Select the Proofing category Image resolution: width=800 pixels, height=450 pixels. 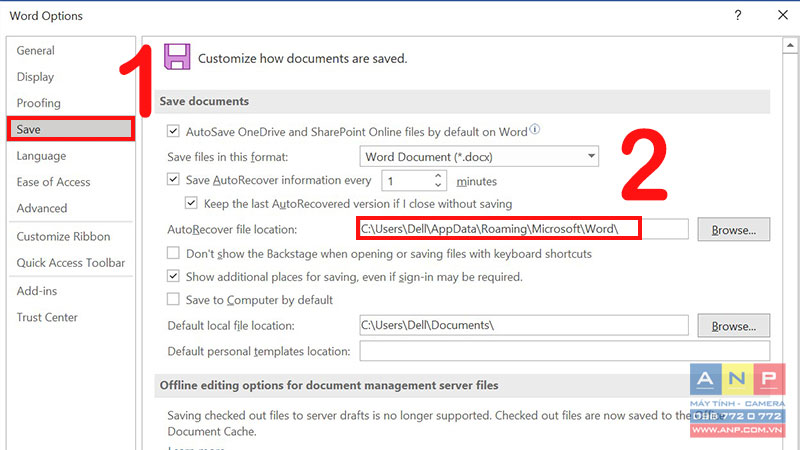38,103
